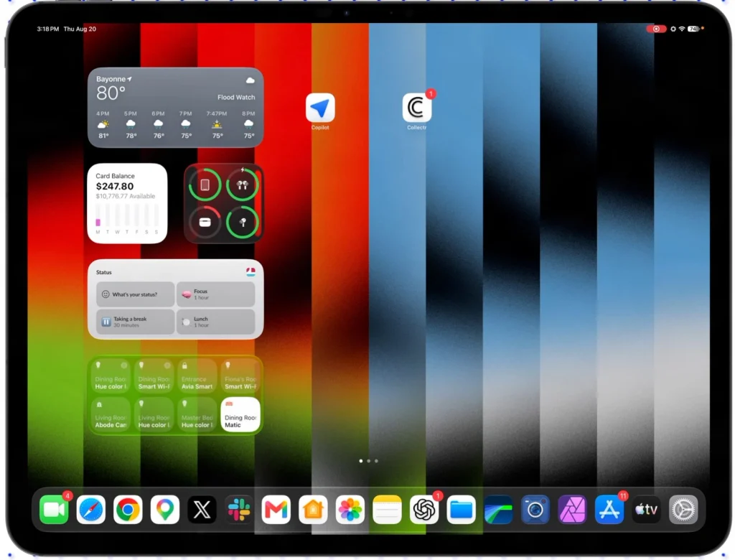Toggle Fiona's Room Smart Wi-Fi tile
735x560 pixels.
click(x=240, y=375)
